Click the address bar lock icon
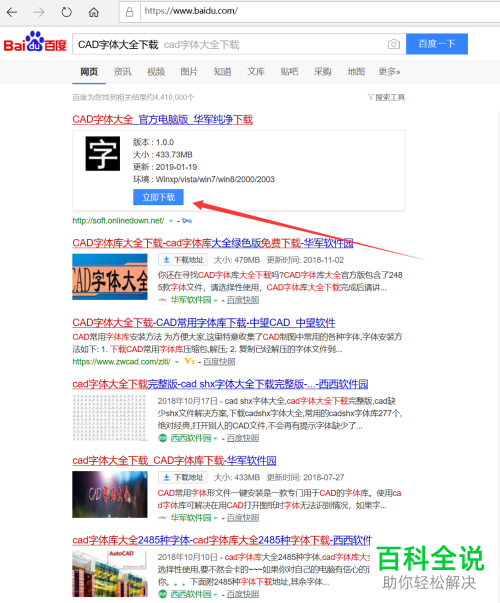500x603 pixels. [130, 12]
